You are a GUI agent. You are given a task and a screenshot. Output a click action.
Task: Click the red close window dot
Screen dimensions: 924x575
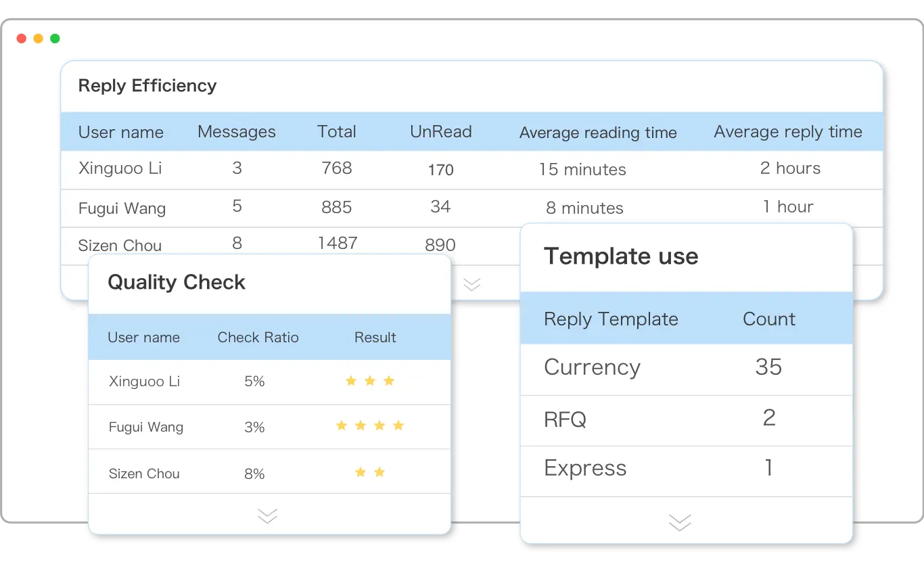tap(21, 39)
